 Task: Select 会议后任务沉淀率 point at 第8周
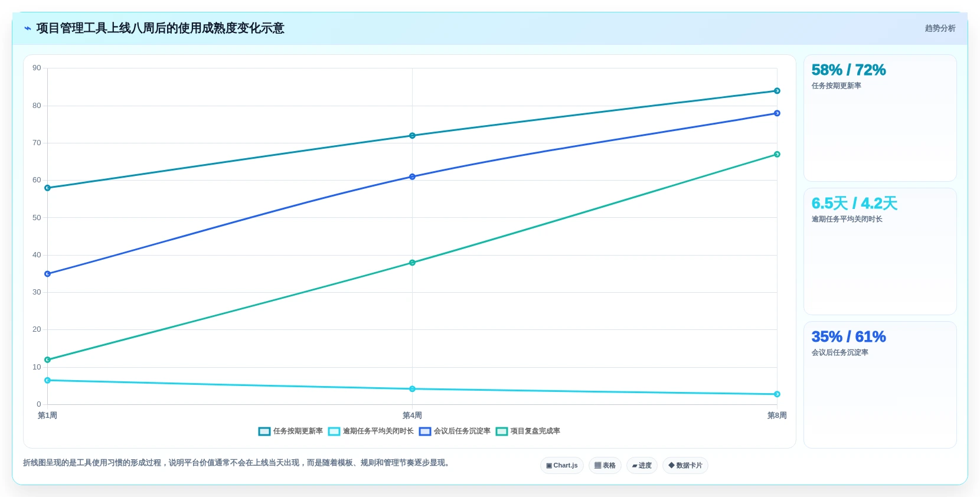coord(777,113)
